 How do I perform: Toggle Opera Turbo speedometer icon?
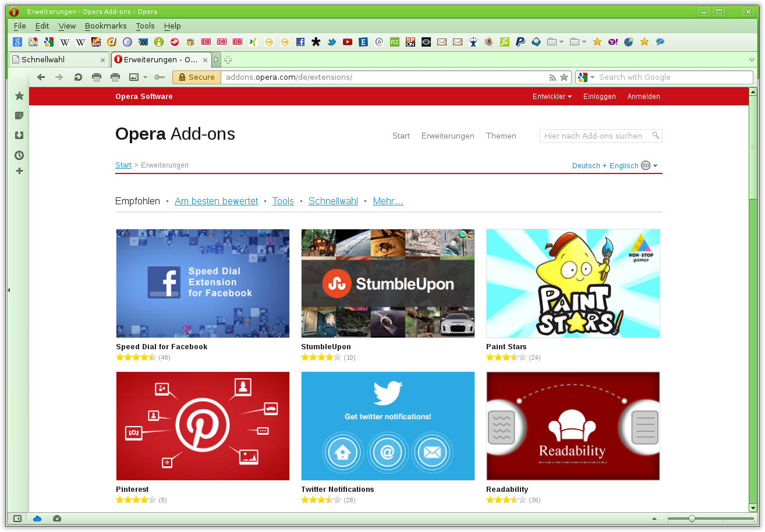[56, 519]
